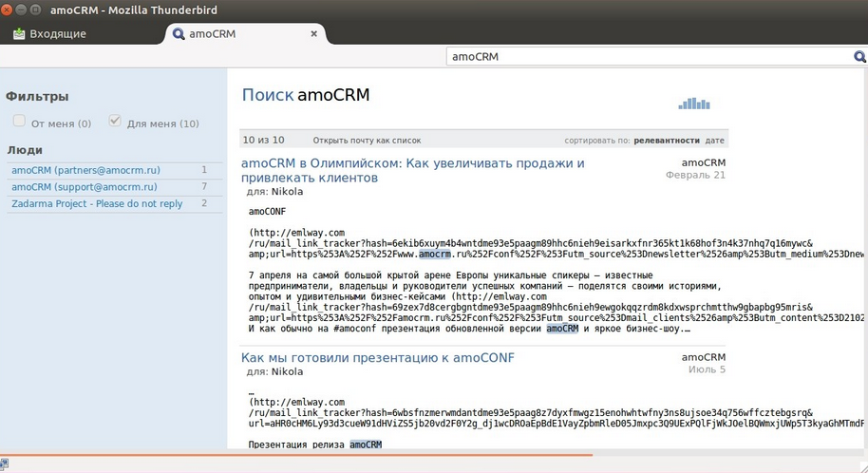Click the Июль 5 date text

point(707,369)
